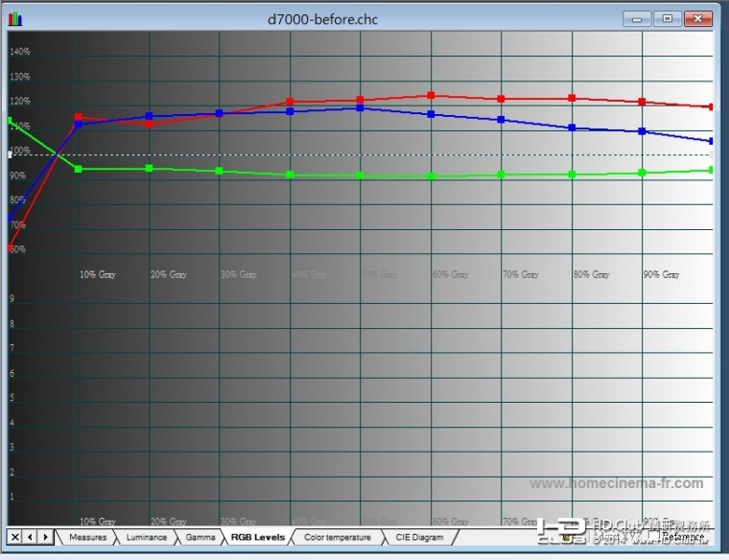Show the CIE Diagram tab
Viewport: 729px width, 560px height.
point(419,537)
